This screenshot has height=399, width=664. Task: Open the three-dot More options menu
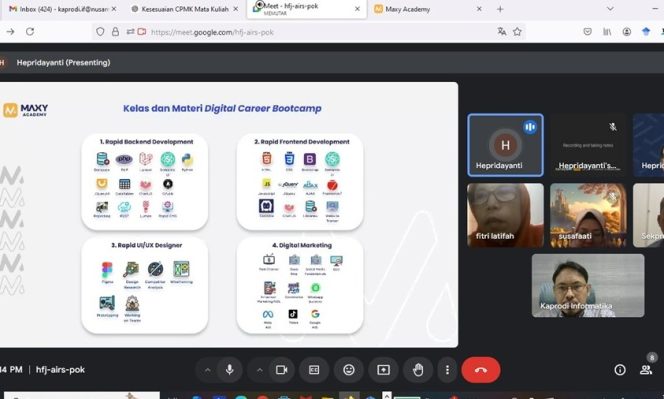[447, 370]
